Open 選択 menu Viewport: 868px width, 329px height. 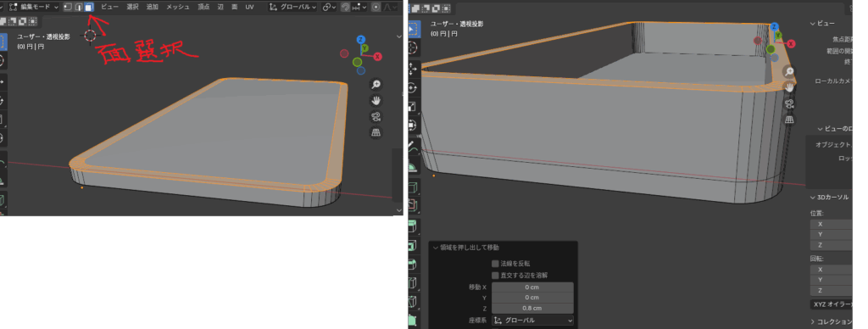[132, 7]
